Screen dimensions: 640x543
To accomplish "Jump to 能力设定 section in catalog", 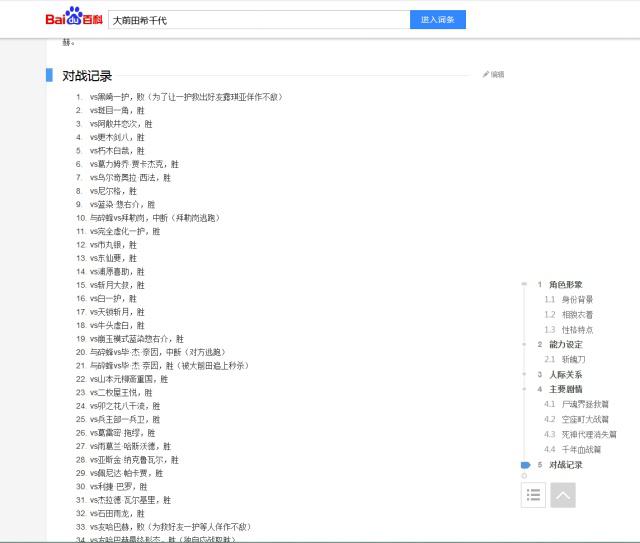I will (x=565, y=344).
